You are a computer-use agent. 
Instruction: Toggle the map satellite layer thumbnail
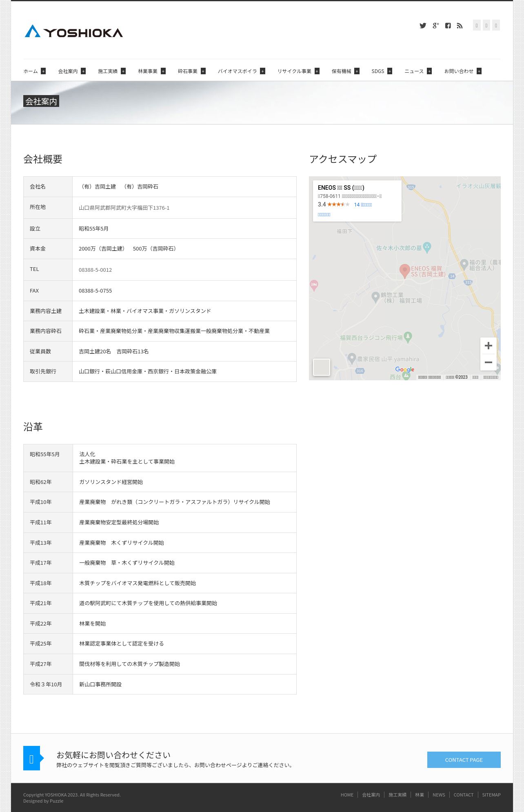(322, 367)
